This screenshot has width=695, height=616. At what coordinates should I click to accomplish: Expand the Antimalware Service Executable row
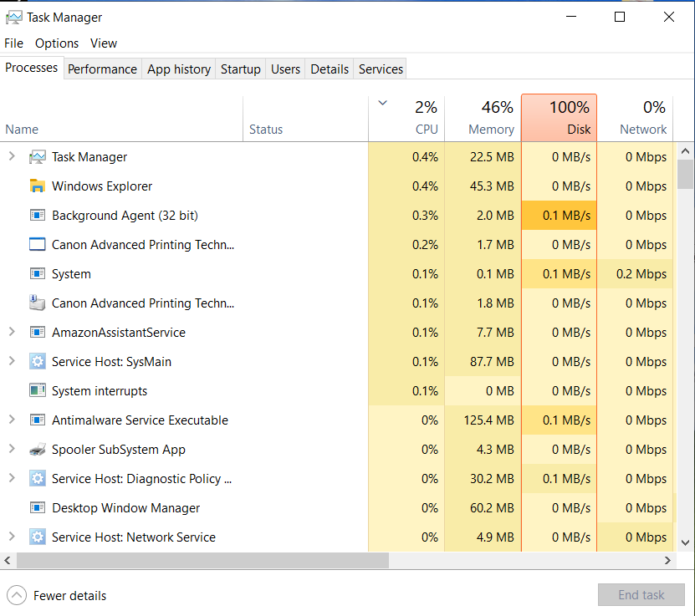point(12,420)
